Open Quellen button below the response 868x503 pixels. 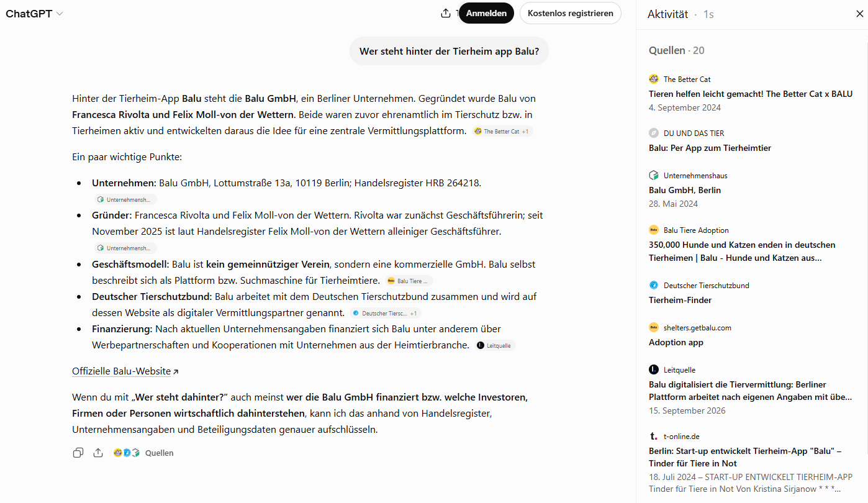tap(144, 453)
